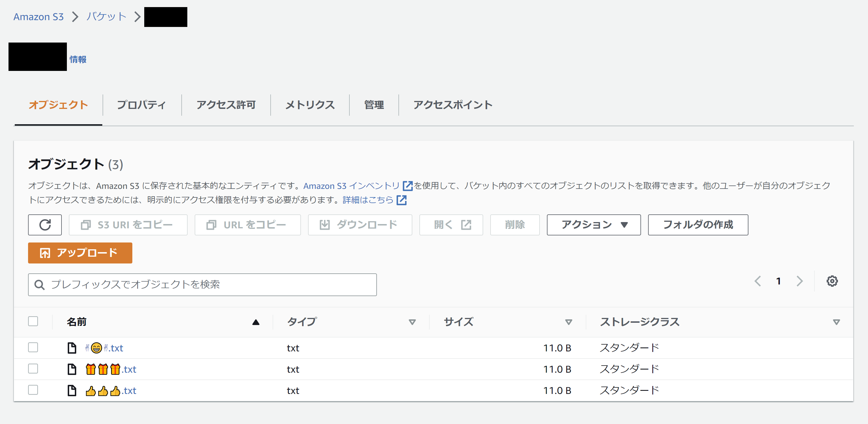This screenshot has height=424, width=868.
Task: Click the Amazon S3 インベントリ external link icon
Action: (408, 186)
